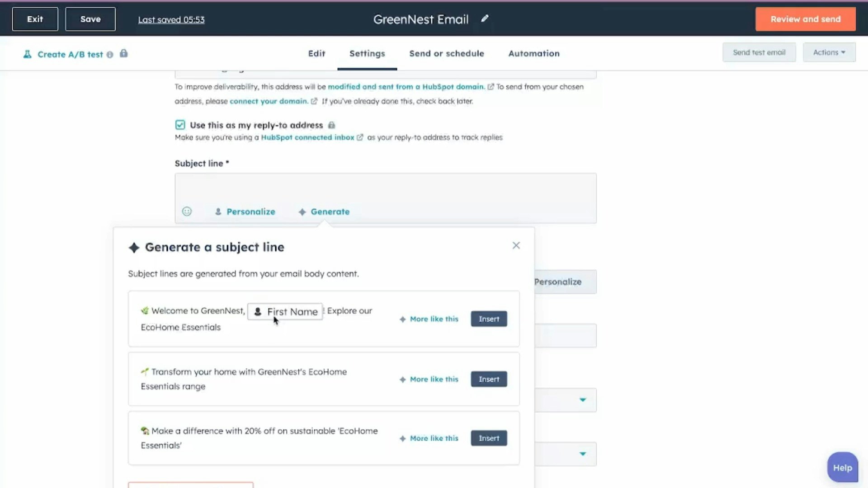Open the emoji picker in subject line

187,211
